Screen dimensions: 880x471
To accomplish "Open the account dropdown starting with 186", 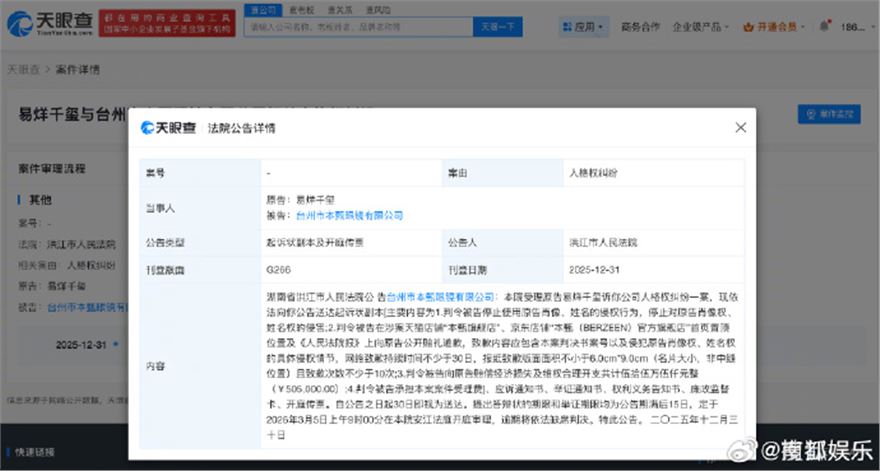I will point(854,27).
